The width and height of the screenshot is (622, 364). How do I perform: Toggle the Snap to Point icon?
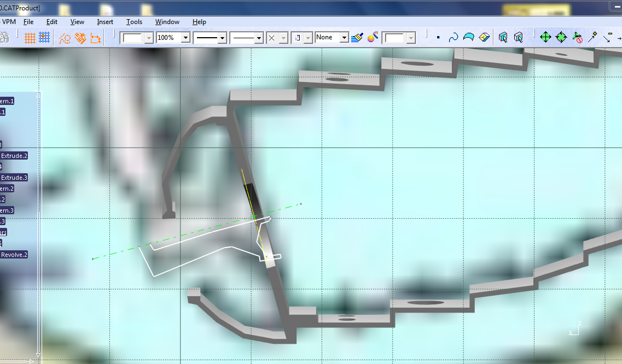tap(44, 38)
